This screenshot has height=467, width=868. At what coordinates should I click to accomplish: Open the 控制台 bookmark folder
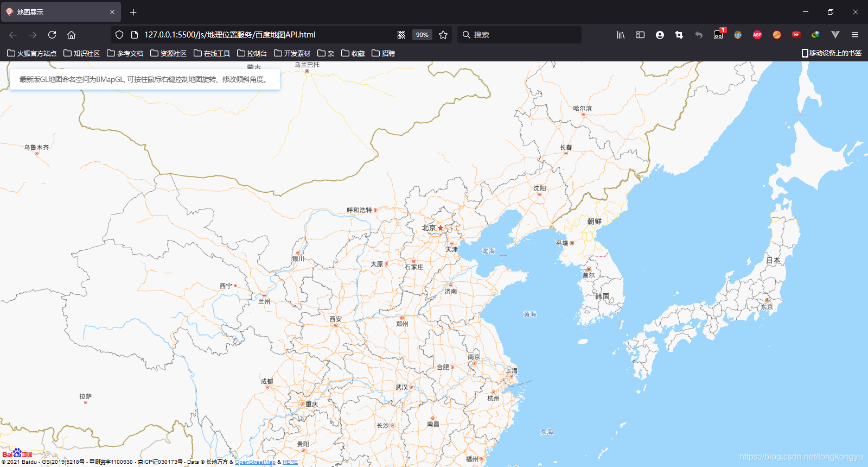click(x=252, y=53)
